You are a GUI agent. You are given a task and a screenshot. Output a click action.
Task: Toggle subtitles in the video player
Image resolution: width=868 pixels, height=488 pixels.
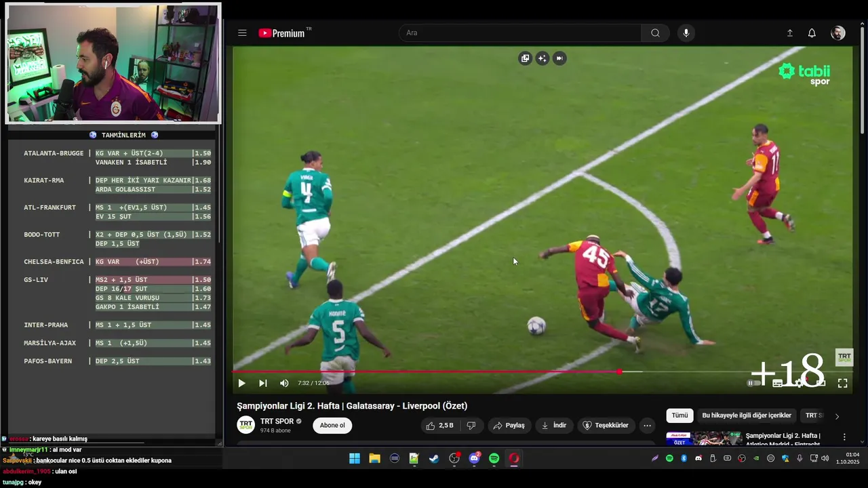click(x=777, y=383)
